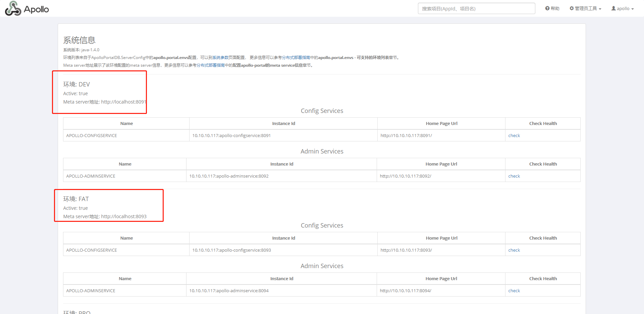
Task: Click APOLLO-CONFIGSERVICE name in DEV table
Action: [x=92, y=135]
